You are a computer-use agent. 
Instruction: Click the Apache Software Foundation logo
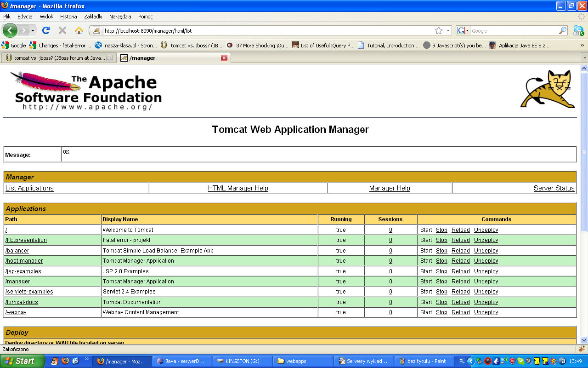pyautogui.click(x=86, y=90)
